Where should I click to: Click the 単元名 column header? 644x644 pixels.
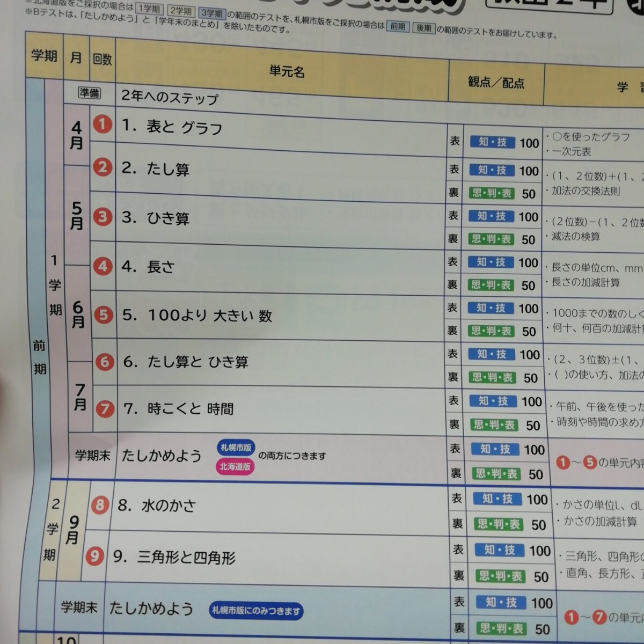pyautogui.click(x=287, y=71)
